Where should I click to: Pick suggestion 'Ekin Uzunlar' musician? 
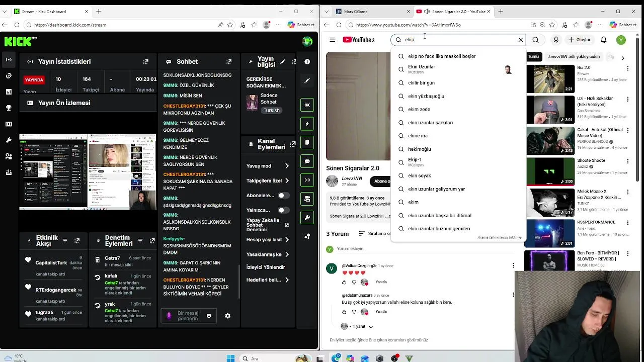(x=422, y=69)
